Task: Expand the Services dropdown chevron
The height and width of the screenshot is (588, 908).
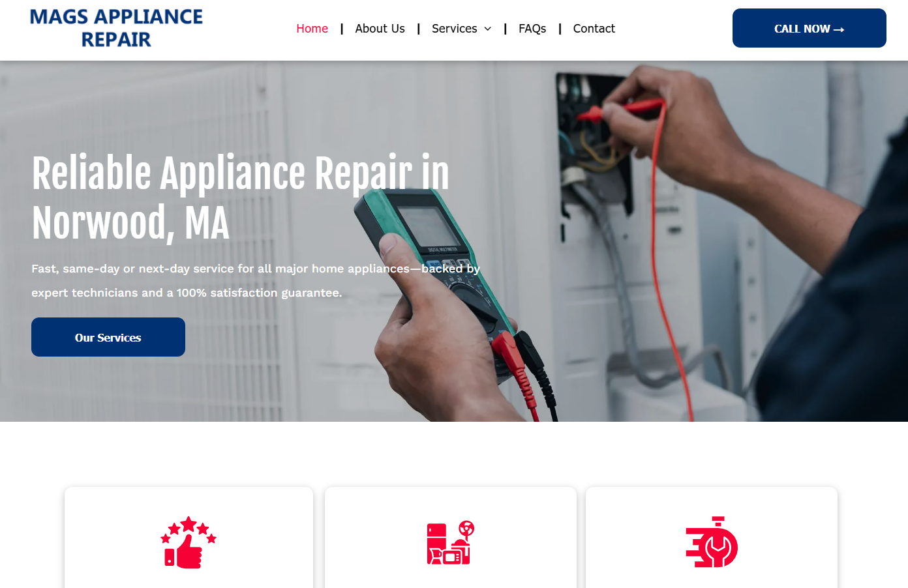Action: (487, 29)
